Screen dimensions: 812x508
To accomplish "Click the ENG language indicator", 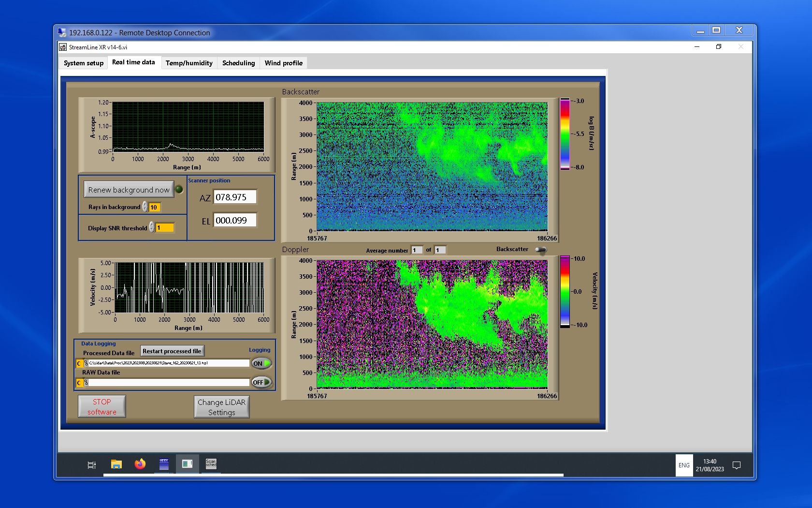I will point(684,465).
